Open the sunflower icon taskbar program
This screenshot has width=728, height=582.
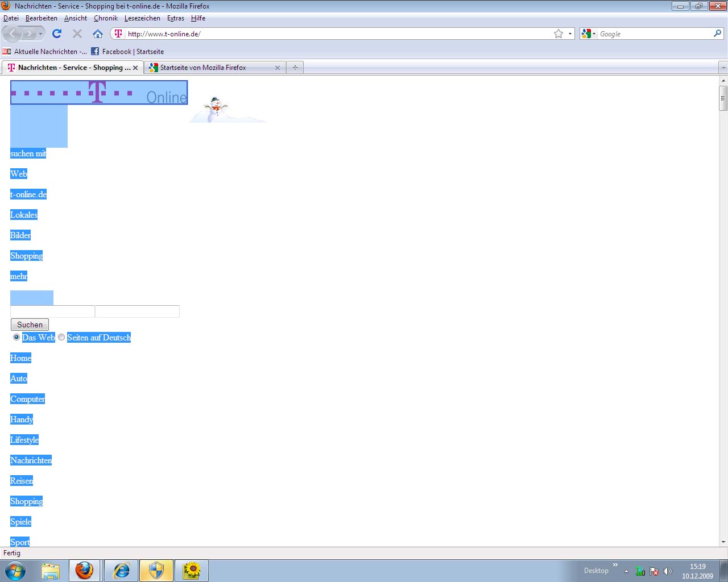192,571
